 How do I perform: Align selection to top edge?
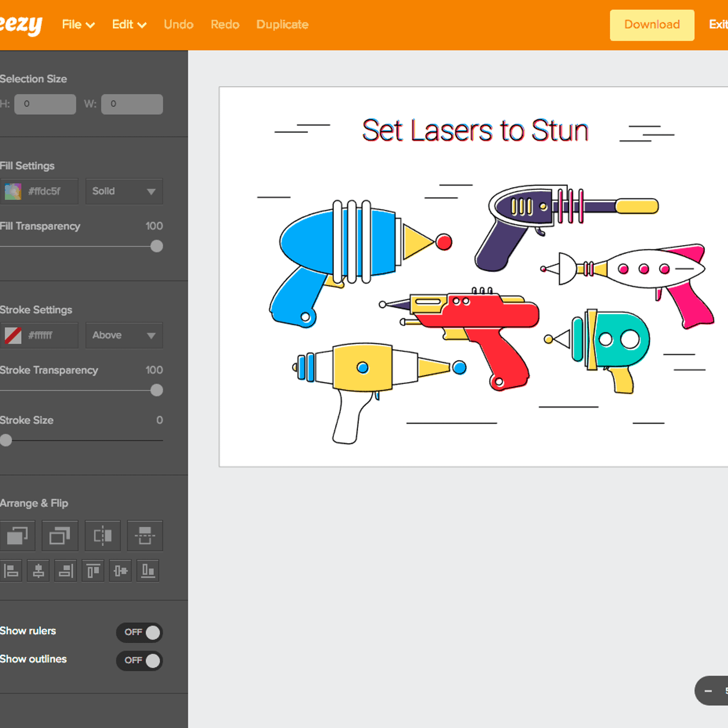click(x=93, y=571)
